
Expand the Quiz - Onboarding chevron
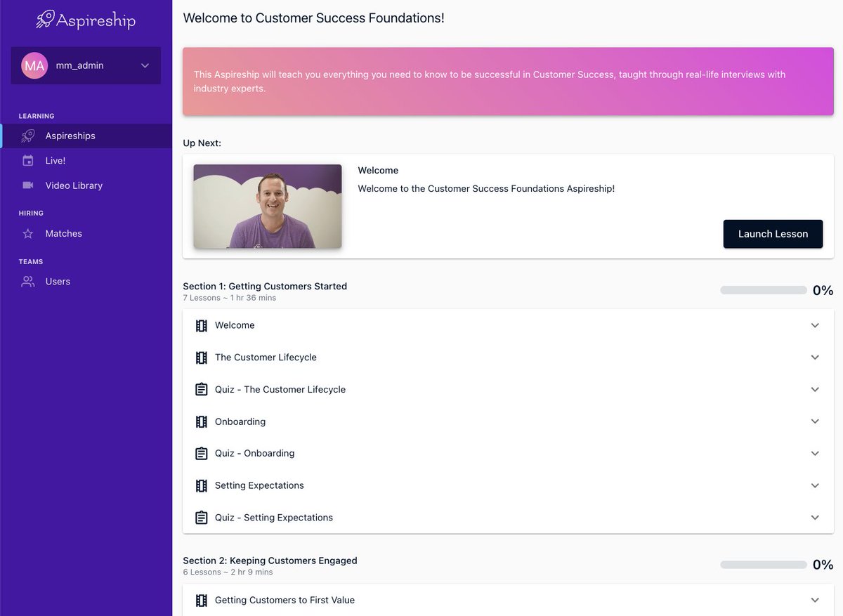[x=815, y=453]
